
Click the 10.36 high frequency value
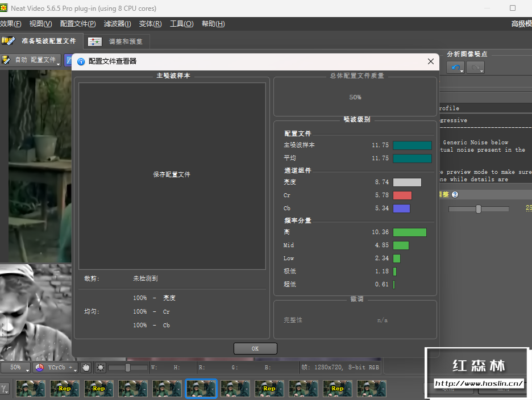[x=380, y=232]
